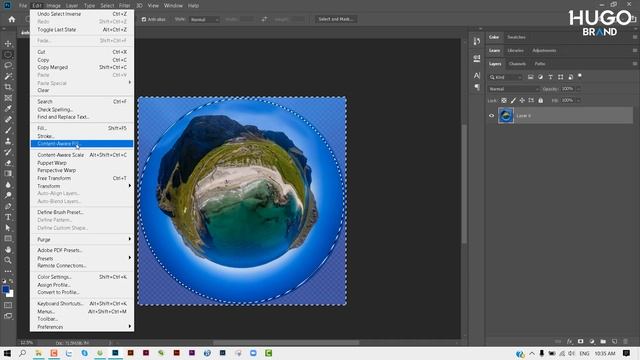Open the Properties panel icon

tap(476, 58)
